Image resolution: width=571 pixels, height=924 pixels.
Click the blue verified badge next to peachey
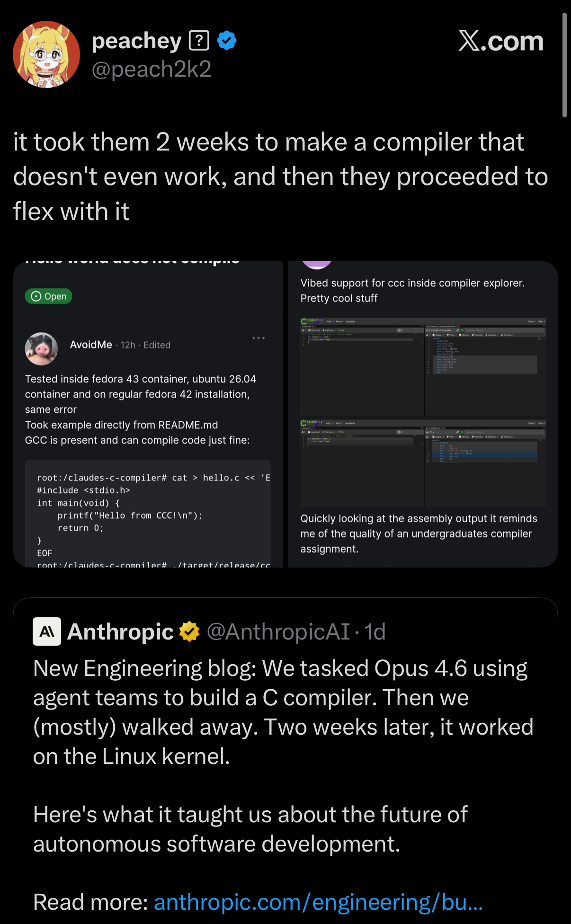(227, 41)
